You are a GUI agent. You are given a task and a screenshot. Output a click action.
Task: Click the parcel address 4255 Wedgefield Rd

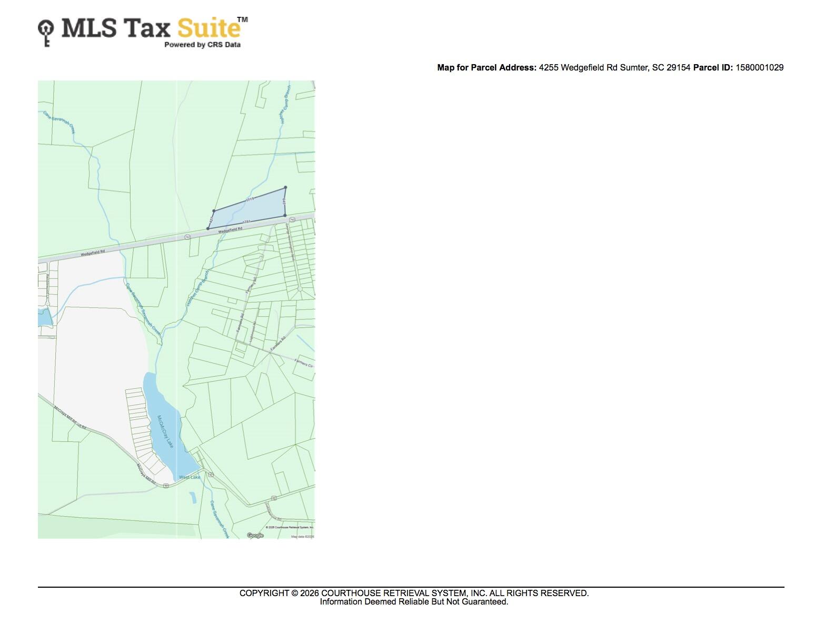point(614,67)
